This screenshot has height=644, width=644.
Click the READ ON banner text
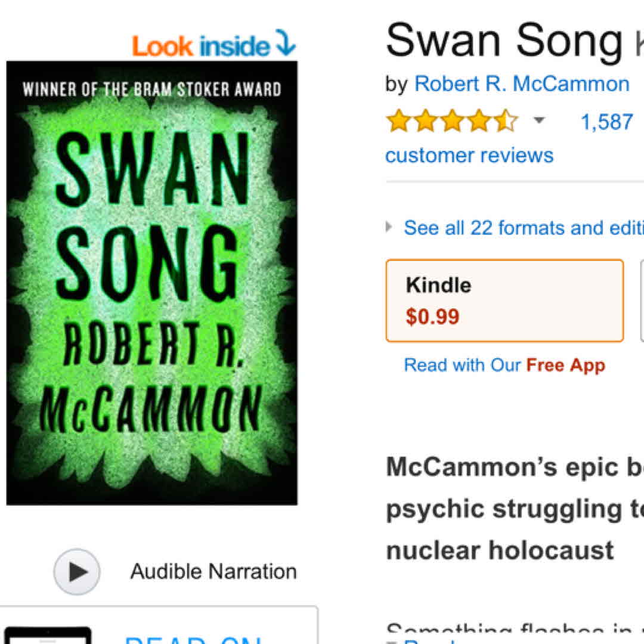pyautogui.click(x=193, y=638)
